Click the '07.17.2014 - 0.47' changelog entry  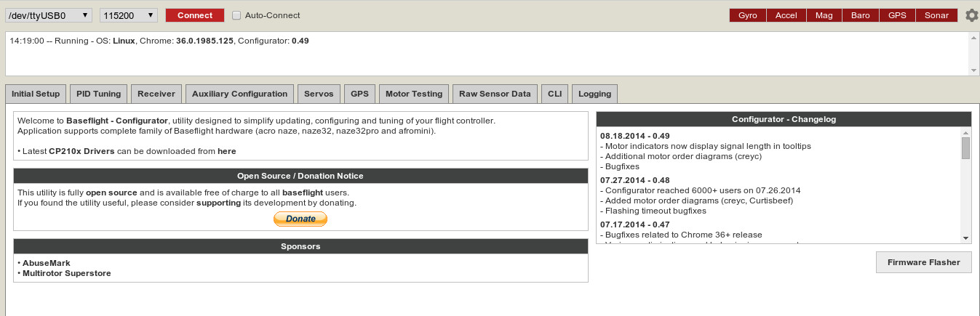(635, 224)
